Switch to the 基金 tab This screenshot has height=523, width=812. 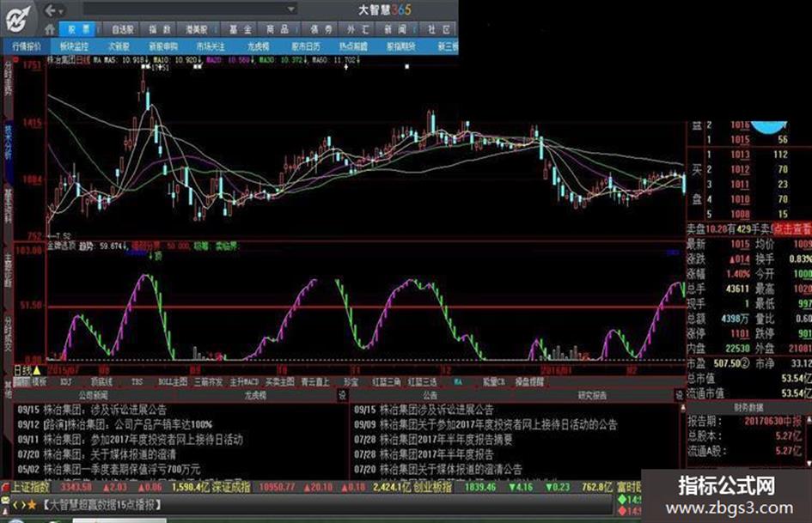click(x=241, y=29)
